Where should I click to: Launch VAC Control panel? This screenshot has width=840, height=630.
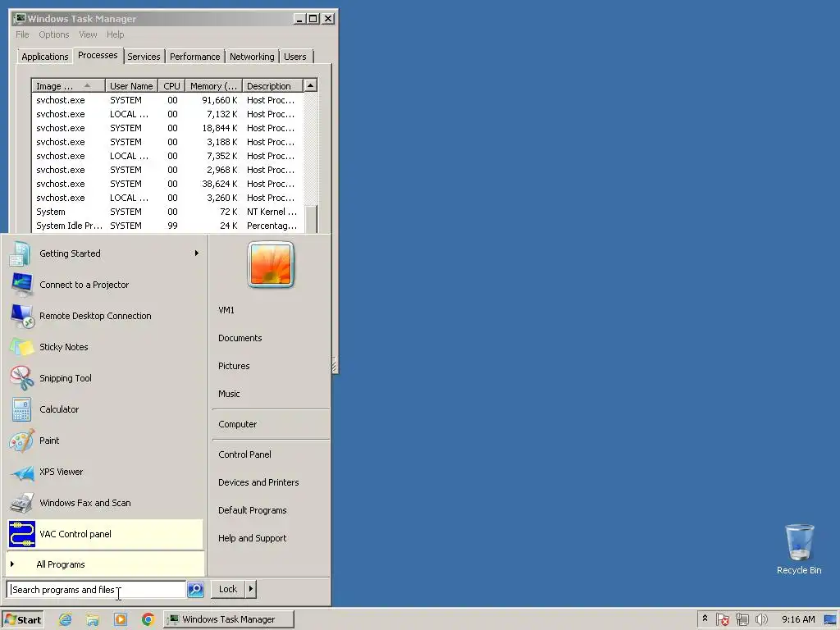[x=106, y=534]
